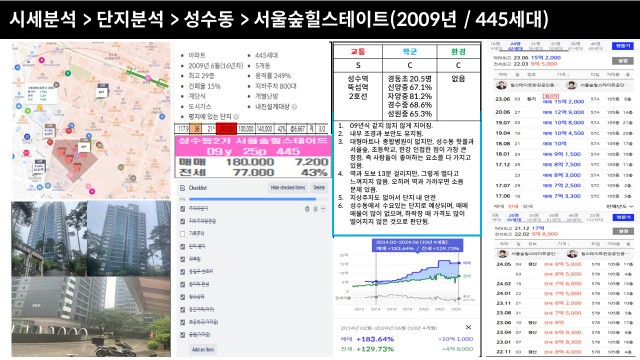This screenshot has height=360, width=640.
Task: Check the only unchecked checklist item
Action: click(x=182, y=234)
